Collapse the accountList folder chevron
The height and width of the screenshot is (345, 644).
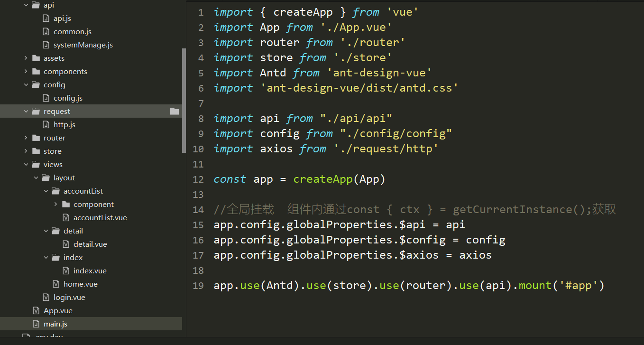tap(46, 191)
